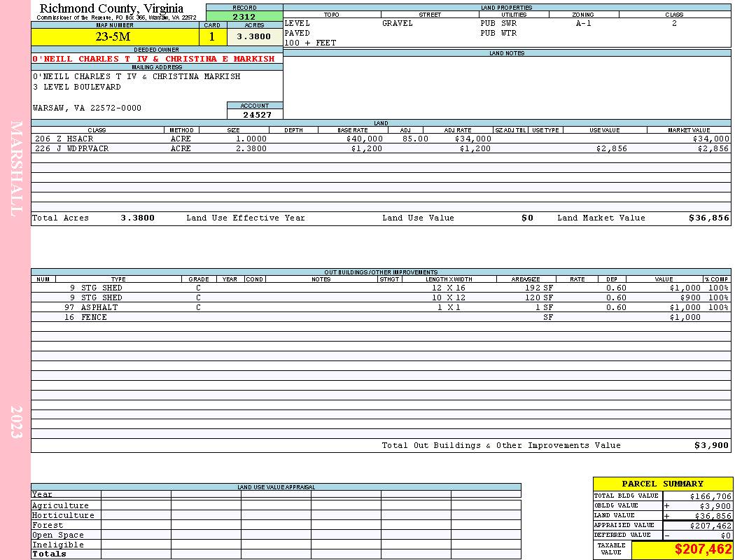This screenshot has width=735, height=560.
Task: Click the Land Market Value total $36,856
Action: pyautogui.click(x=708, y=218)
